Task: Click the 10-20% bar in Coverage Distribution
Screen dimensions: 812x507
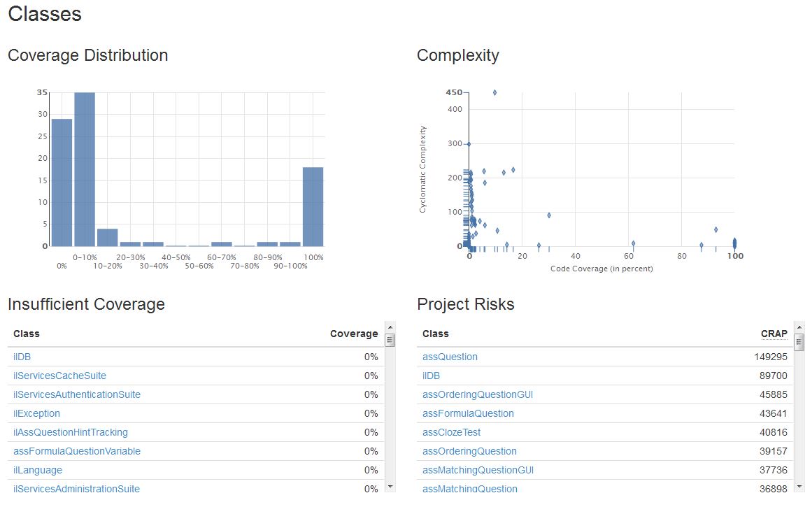Action: coord(107,237)
